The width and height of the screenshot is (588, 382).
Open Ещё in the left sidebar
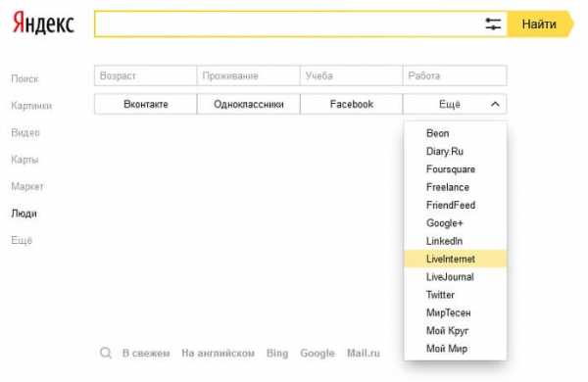point(22,240)
